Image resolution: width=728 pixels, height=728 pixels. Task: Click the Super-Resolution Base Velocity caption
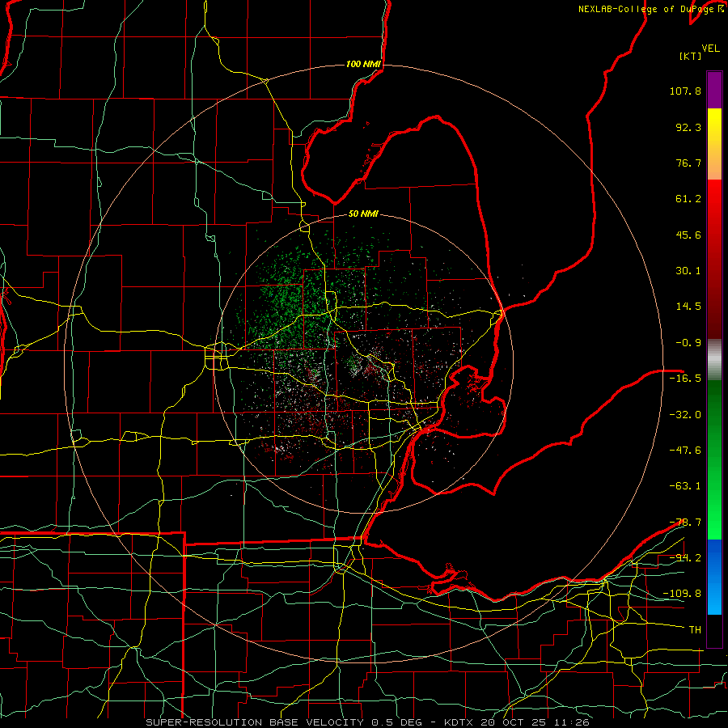[x=367, y=722]
